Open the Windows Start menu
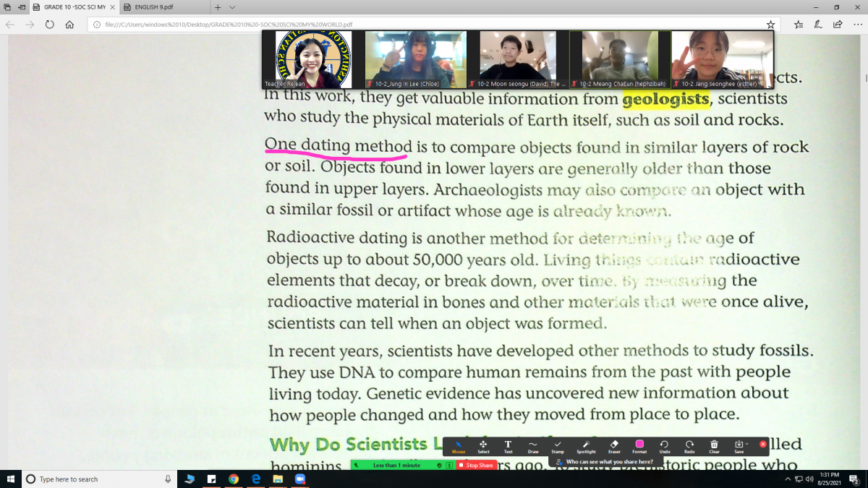 click(x=11, y=479)
